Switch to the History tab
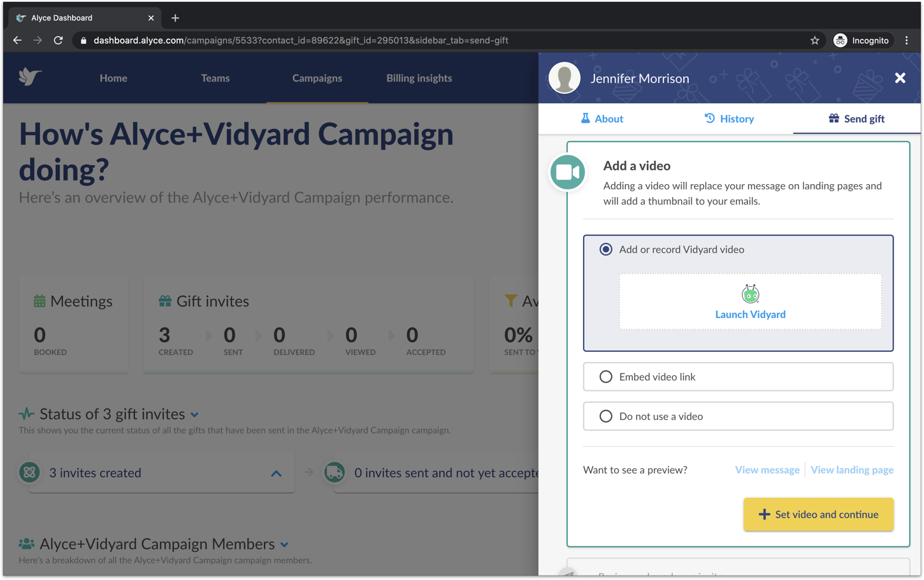 click(729, 119)
